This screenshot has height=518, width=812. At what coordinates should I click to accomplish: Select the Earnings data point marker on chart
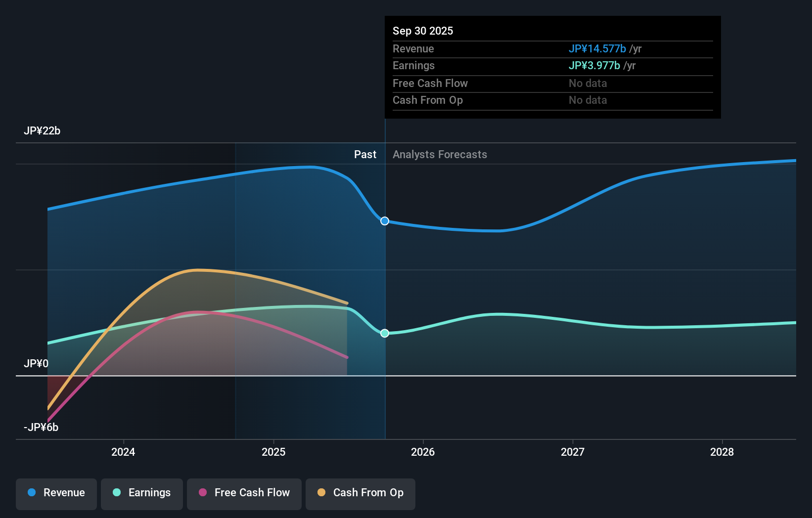click(384, 333)
